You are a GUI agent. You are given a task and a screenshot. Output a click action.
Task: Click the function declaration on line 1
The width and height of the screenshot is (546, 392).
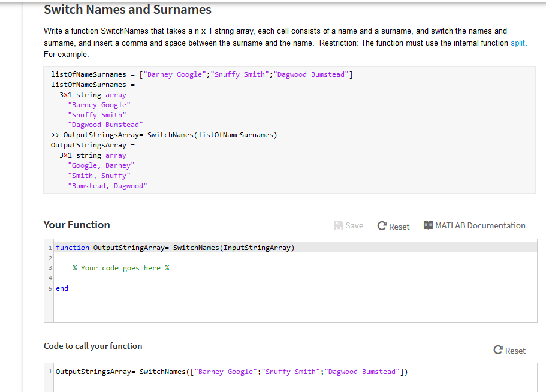click(150, 247)
